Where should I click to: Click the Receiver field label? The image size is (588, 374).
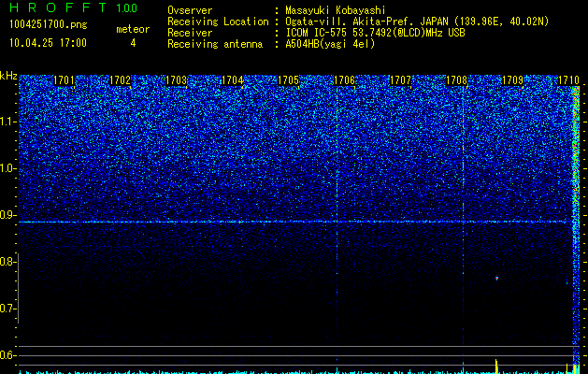(190, 33)
